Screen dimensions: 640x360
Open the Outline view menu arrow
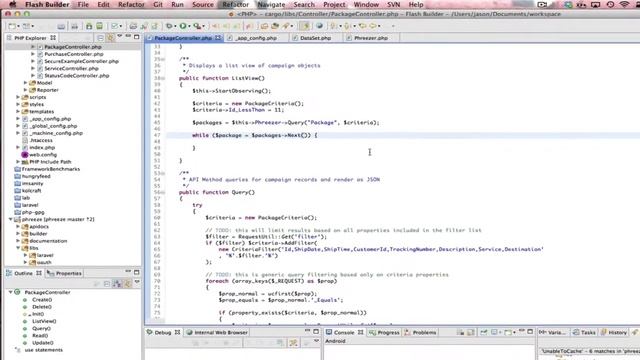pyautogui.click(x=137, y=282)
